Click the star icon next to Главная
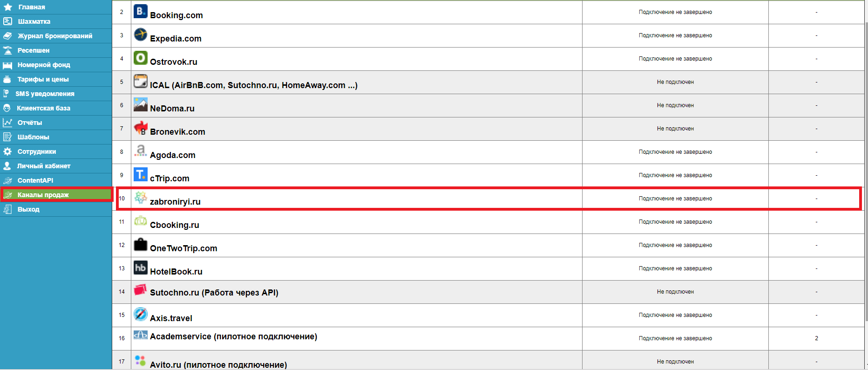 8,7
